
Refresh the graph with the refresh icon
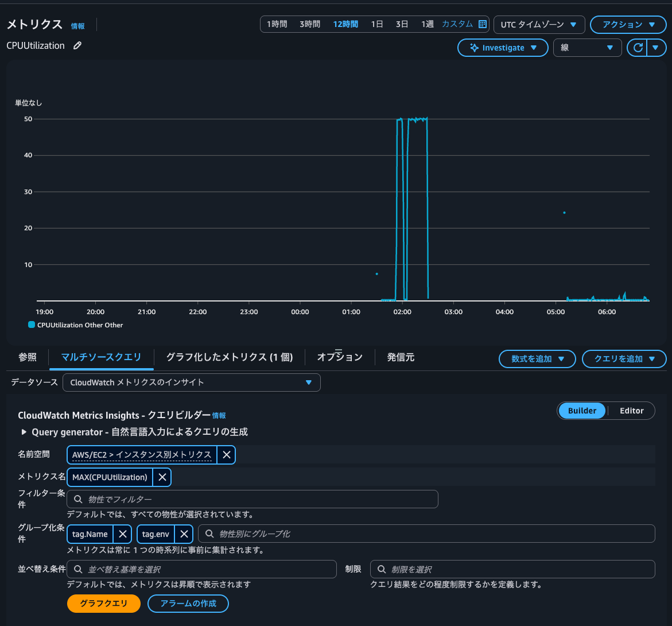point(638,48)
